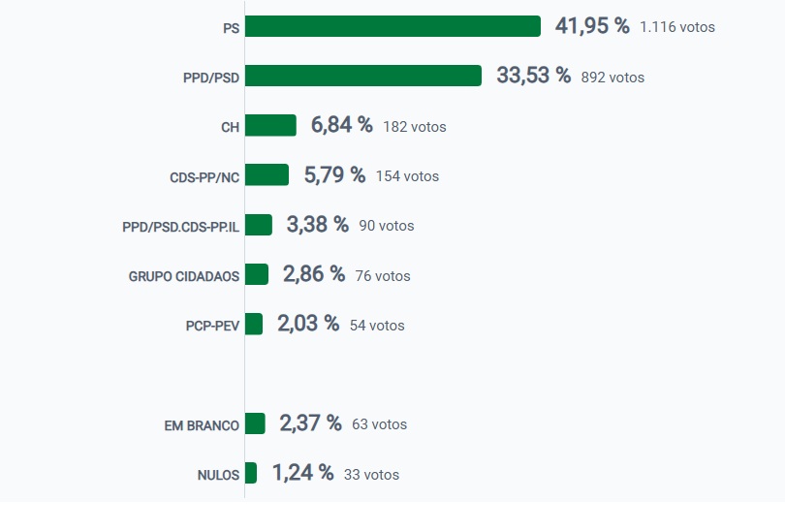Click the 41,95 % percentage value

[592, 26]
